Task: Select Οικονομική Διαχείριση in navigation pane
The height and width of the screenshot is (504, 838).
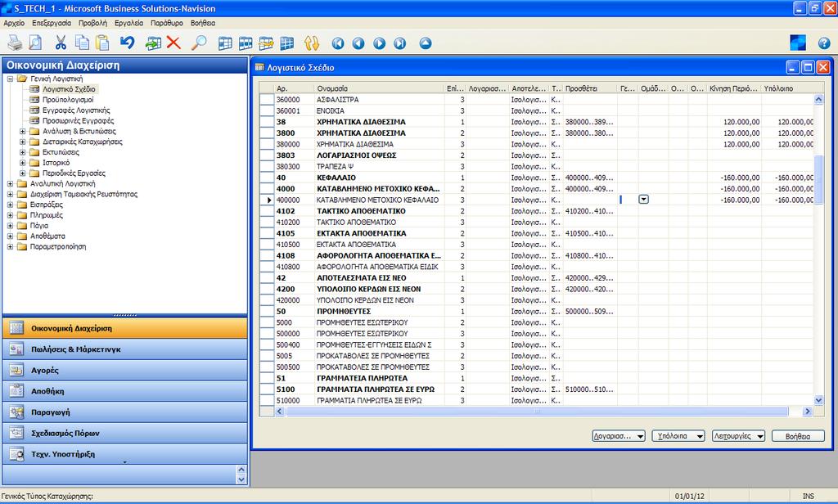Action: click(x=125, y=328)
